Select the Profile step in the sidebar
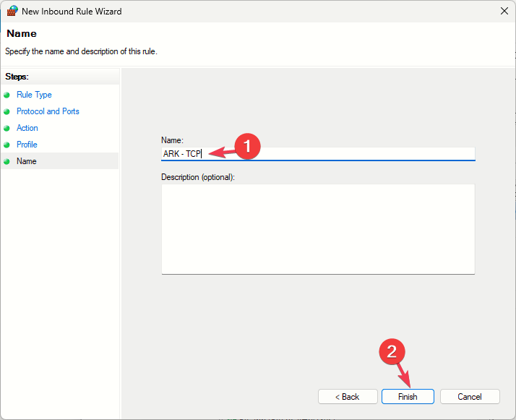The height and width of the screenshot is (420, 516). point(27,145)
